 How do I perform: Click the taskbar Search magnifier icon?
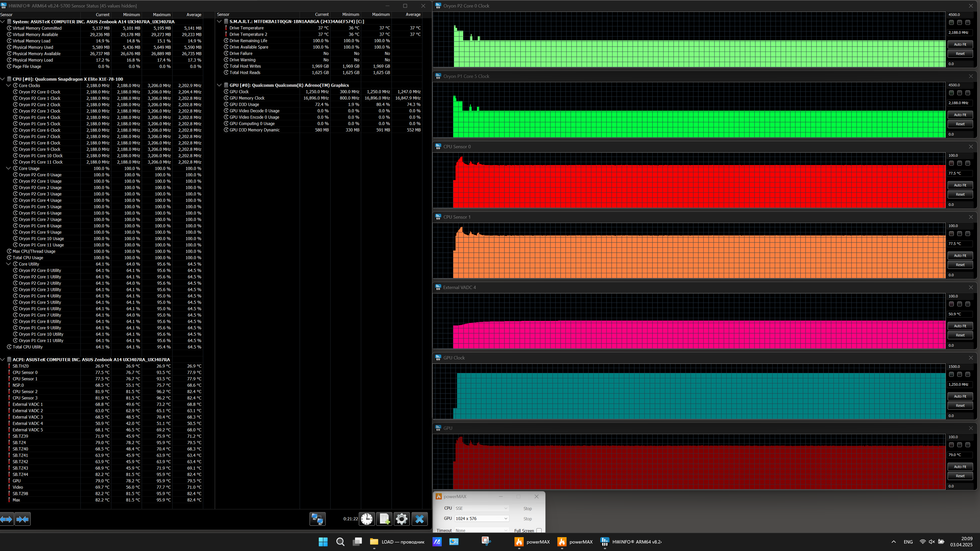340,542
